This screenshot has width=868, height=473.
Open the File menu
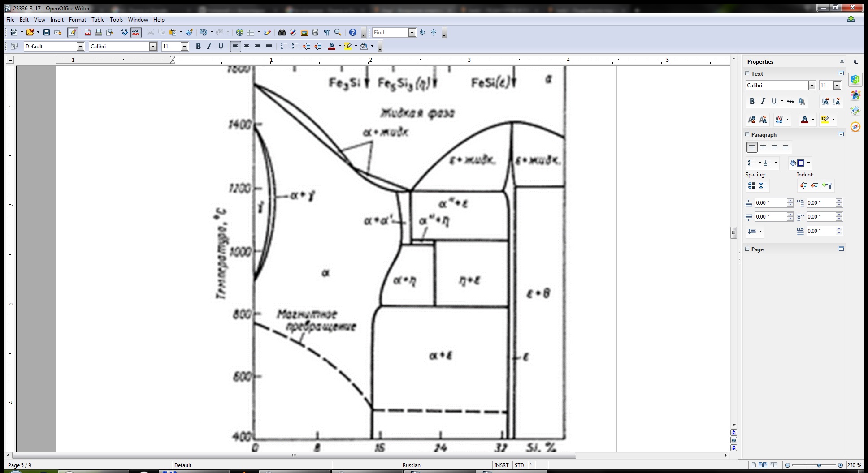pos(10,20)
